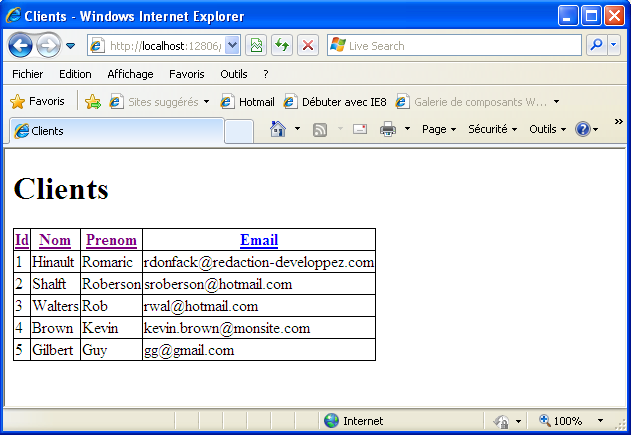Screen dimensions: 631x435
Task: Click the search magnifier button
Action: coord(596,46)
